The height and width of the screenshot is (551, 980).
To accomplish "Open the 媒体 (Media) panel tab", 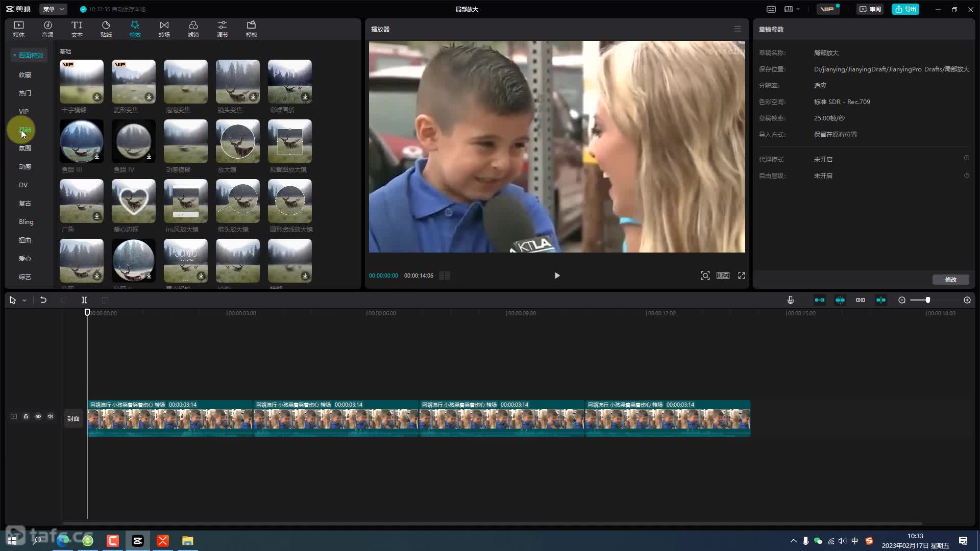I will 19,29.
